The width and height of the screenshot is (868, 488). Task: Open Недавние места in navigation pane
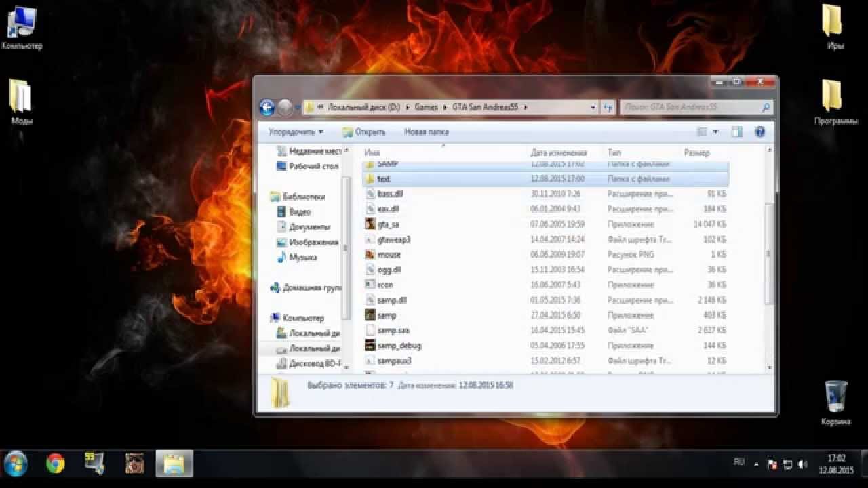[x=309, y=151]
